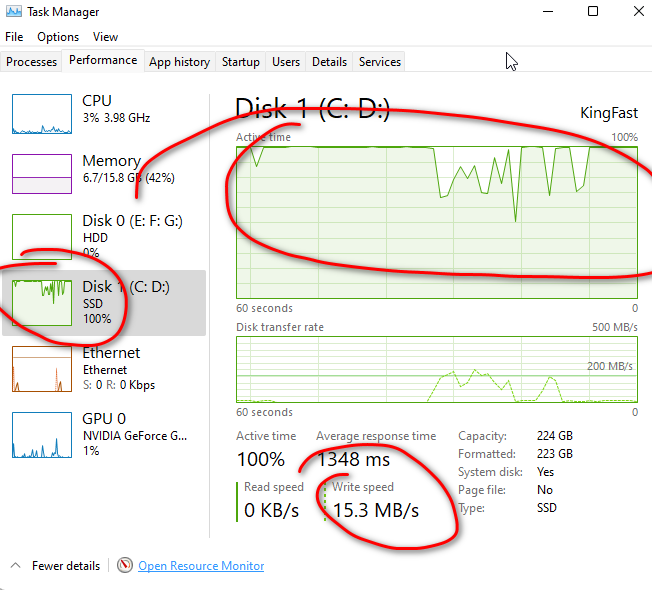Viewport: 652px width, 590px height.
Task: Switch to the Processes tab
Action: click(x=32, y=62)
